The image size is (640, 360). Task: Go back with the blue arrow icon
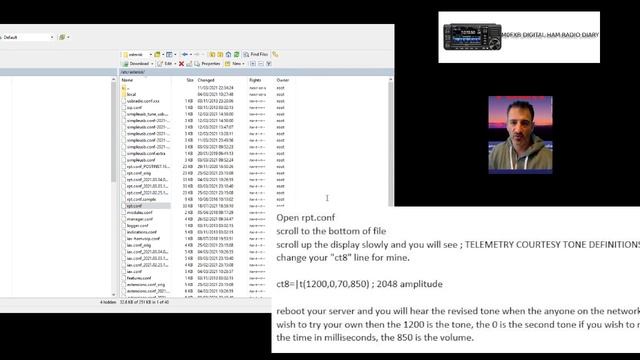[185, 54]
